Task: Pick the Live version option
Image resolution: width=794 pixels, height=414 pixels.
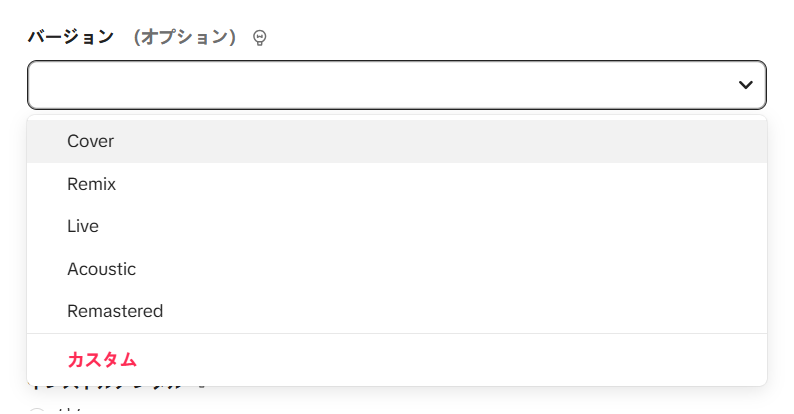Action: coord(83,226)
